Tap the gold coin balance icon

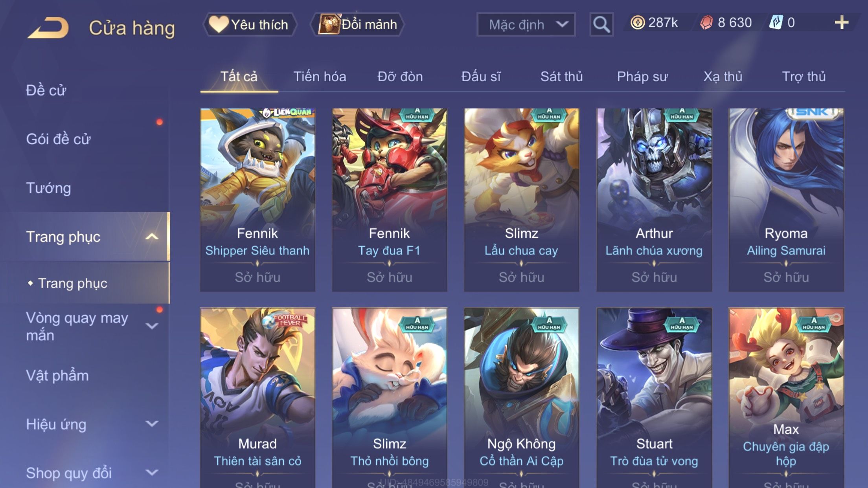[x=637, y=22]
